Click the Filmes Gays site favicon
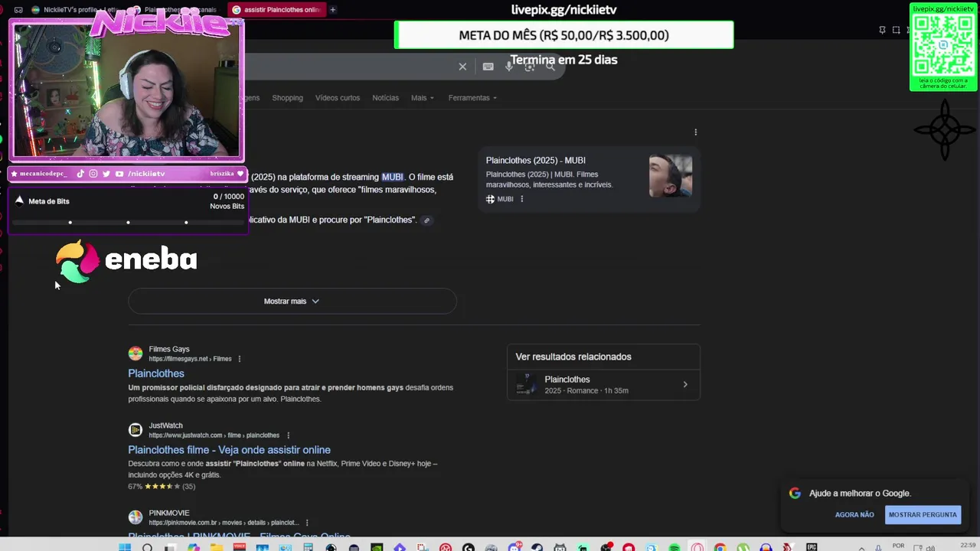The width and height of the screenshot is (980, 551). (x=136, y=354)
